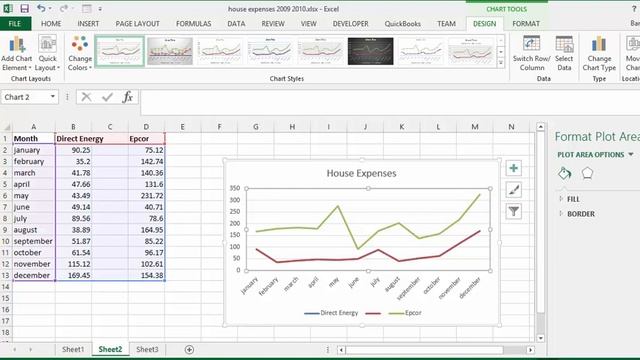Switch to the PAGE LAYOUT tab
640x360 pixels.
(x=138, y=24)
